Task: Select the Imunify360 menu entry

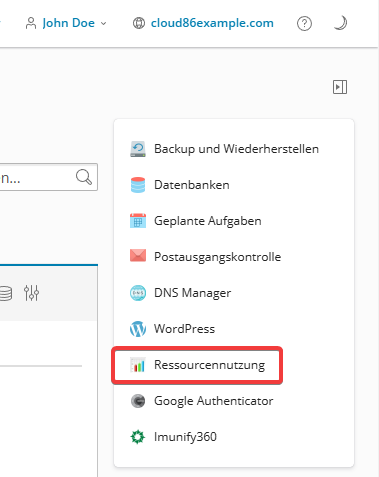Action: point(185,437)
